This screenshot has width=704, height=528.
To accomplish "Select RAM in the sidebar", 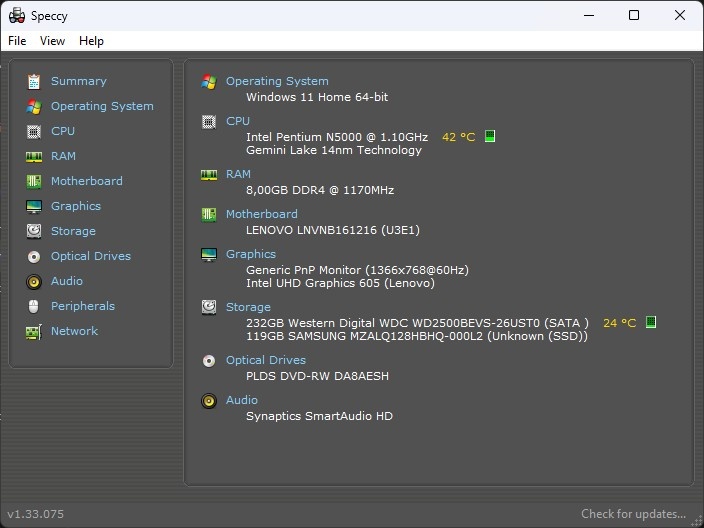I will [x=63, y=156].
